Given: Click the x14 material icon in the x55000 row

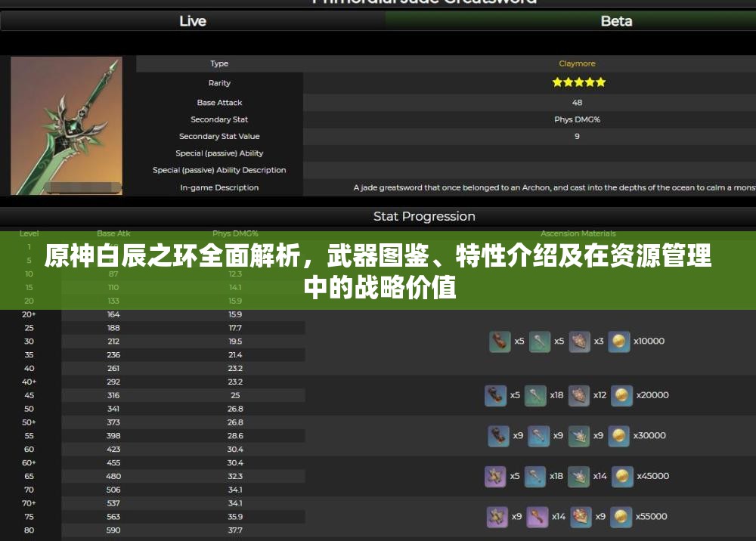Looking at the screenshot, I should (x=537, y=517).
